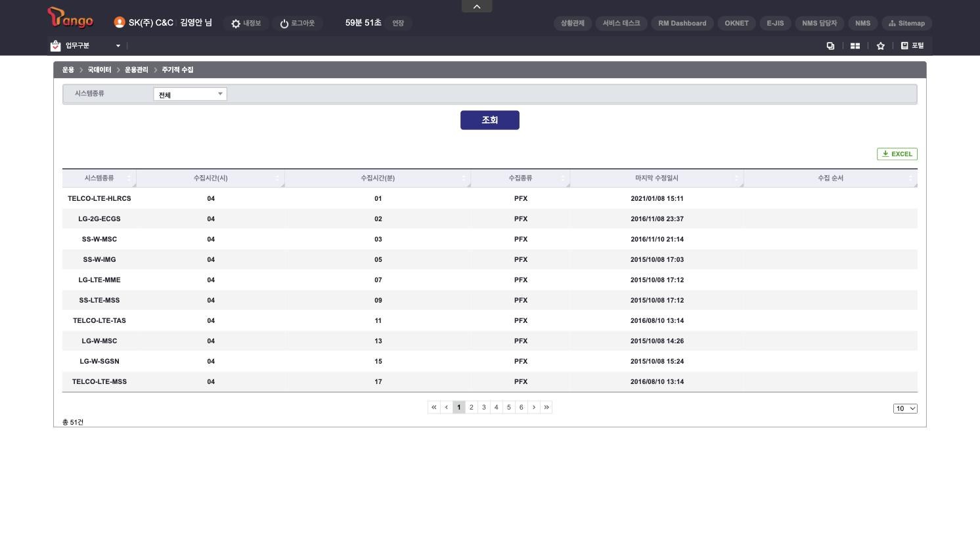Screen dimensions: 980x533
Task: Go to page 2
Action: coord(472,408)
